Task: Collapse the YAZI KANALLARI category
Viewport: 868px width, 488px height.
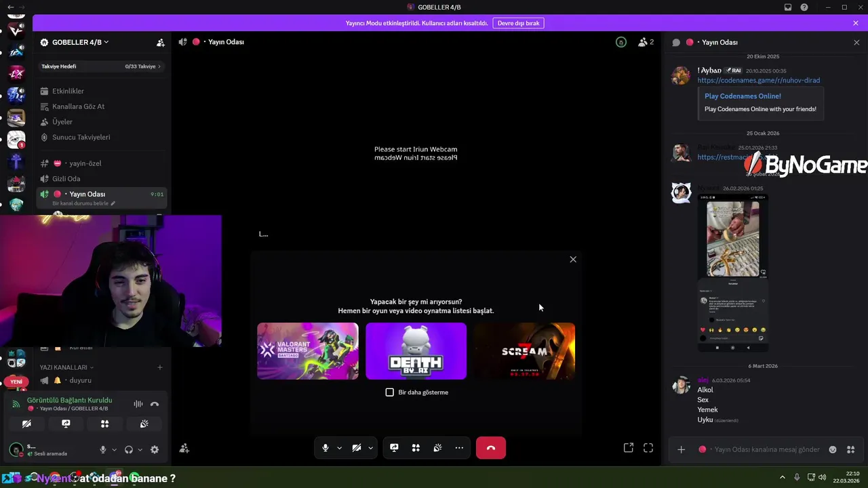Action: pos(66,367)
